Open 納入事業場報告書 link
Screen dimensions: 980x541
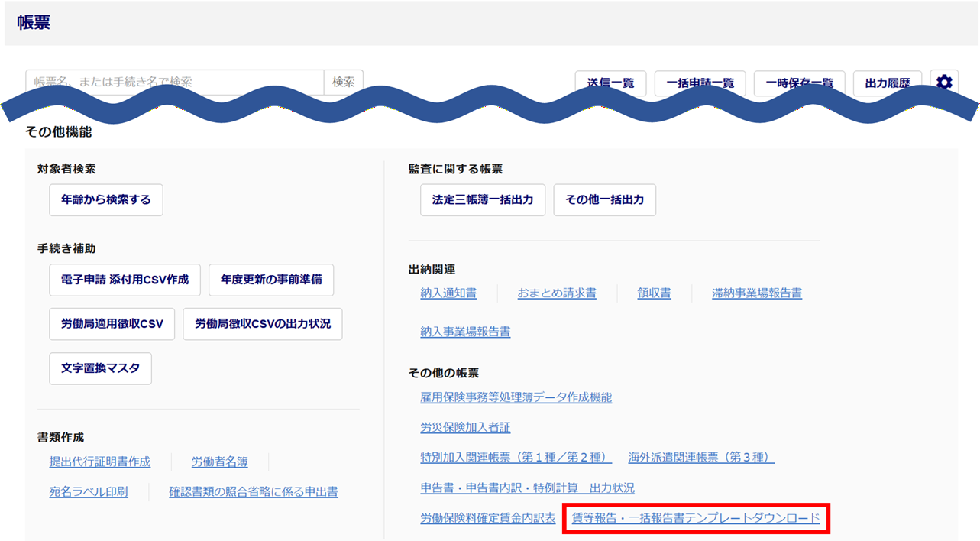click(x=465, y=332)
